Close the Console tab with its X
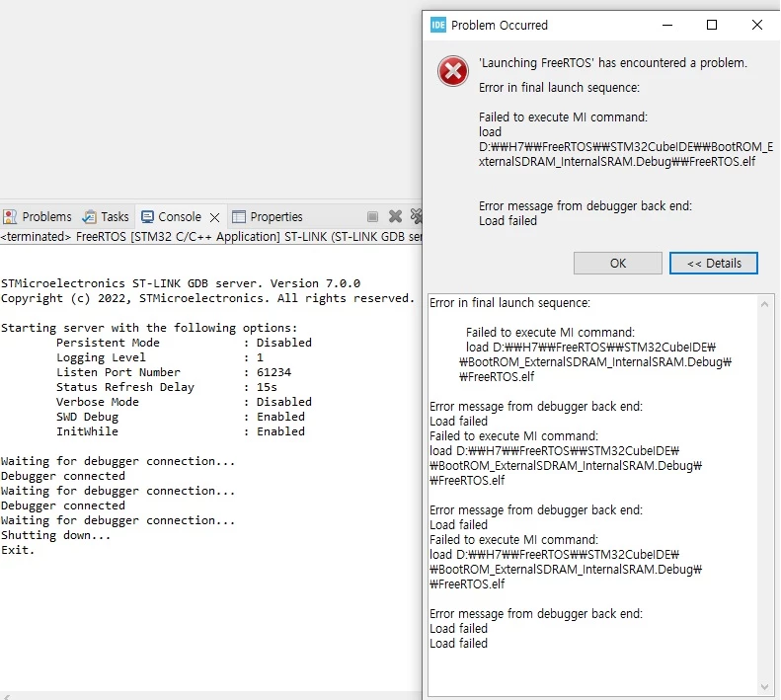The image size is (781, 700). [214, 217]
